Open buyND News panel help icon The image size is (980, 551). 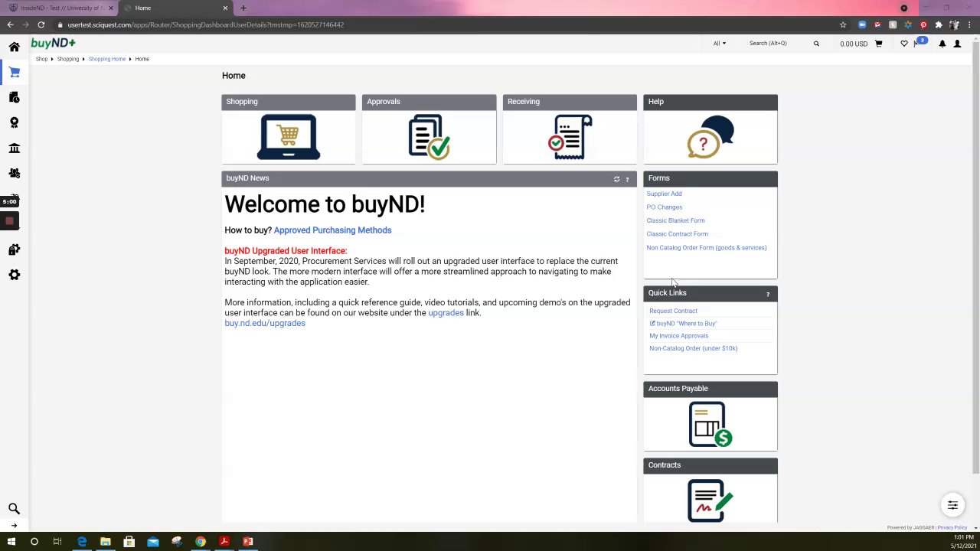(627, 179)
